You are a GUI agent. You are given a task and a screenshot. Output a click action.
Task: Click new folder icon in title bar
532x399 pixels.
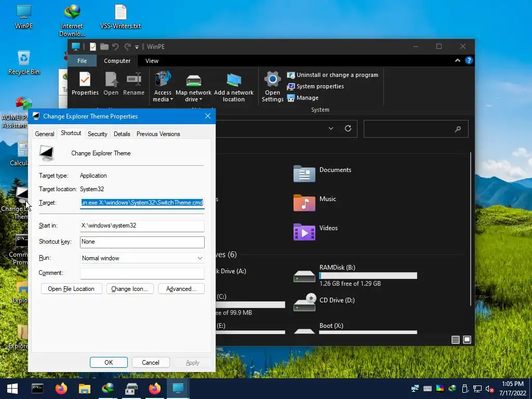tap(104, 47)
